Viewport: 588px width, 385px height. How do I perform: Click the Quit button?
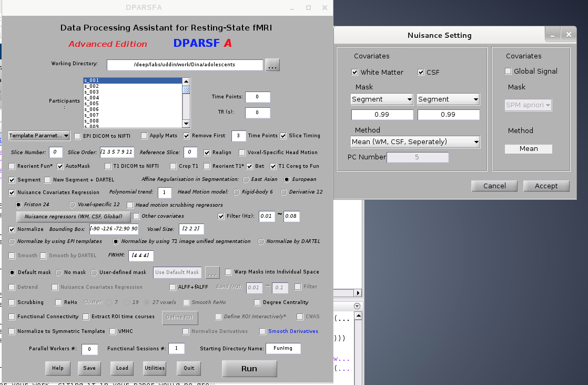click(x=189, y=368)
